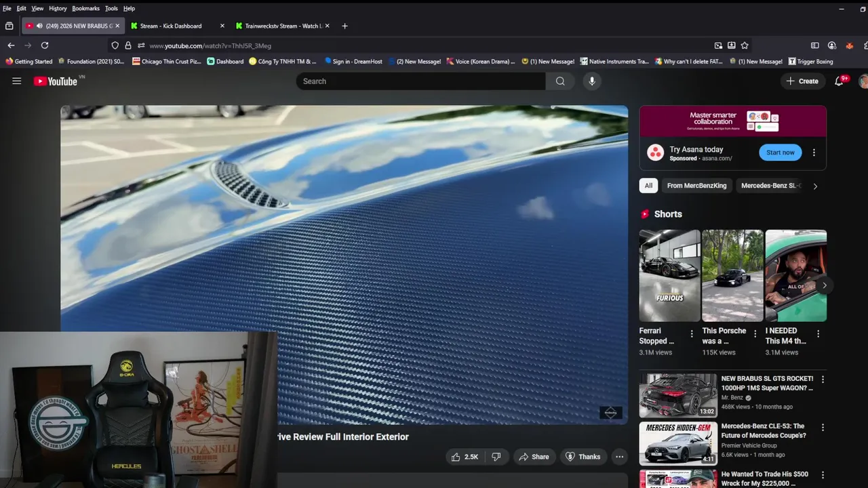
Task: Open Ferrari Stopped short thumbnail
Action: (669, 275)
